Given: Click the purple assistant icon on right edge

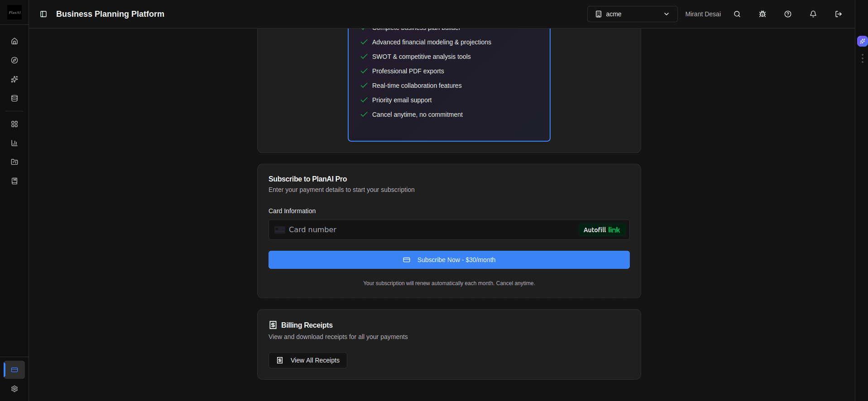Looking at the screenshot, I should click(863, 41).
